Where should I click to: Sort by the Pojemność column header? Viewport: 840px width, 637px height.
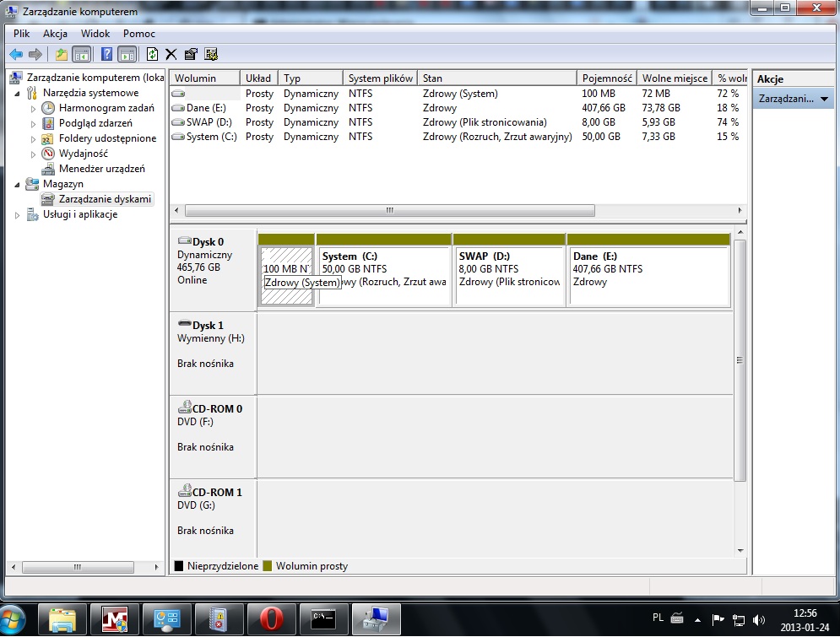coord(607,78)
